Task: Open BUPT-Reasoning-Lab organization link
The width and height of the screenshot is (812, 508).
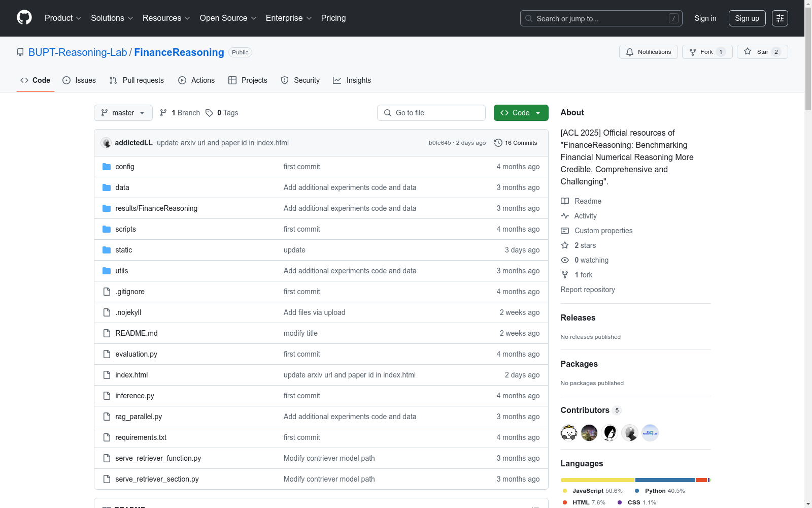Action: (x=78, y=52)
